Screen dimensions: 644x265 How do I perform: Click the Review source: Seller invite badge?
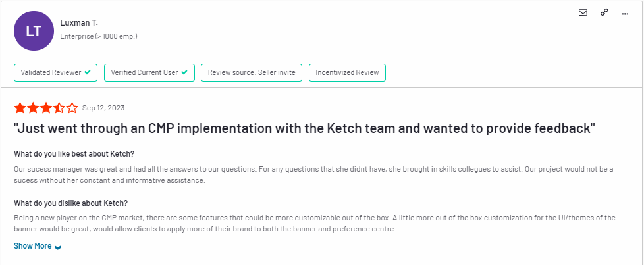[252, 72]
